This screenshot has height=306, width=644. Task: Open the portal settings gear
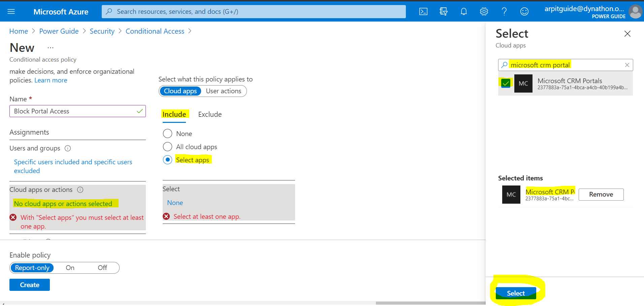[484, 11]
